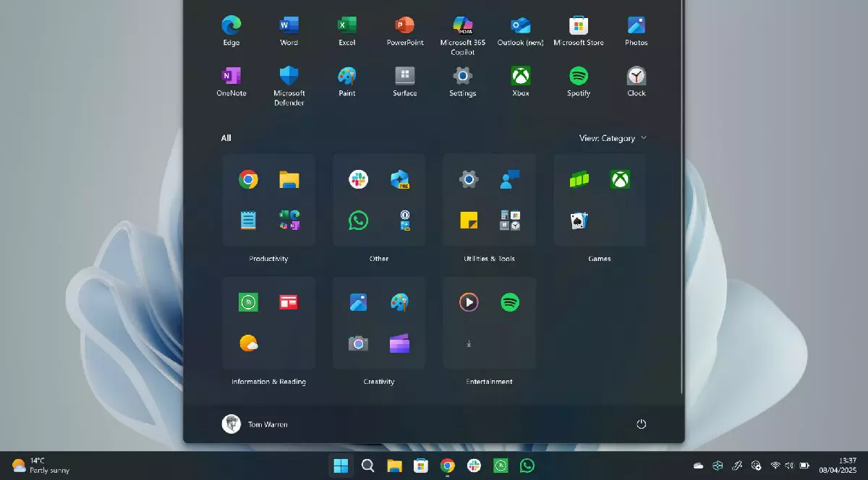
Task: Open Weather in Information & Reading group
Action: pyautogui.click(x=248, y=343)
